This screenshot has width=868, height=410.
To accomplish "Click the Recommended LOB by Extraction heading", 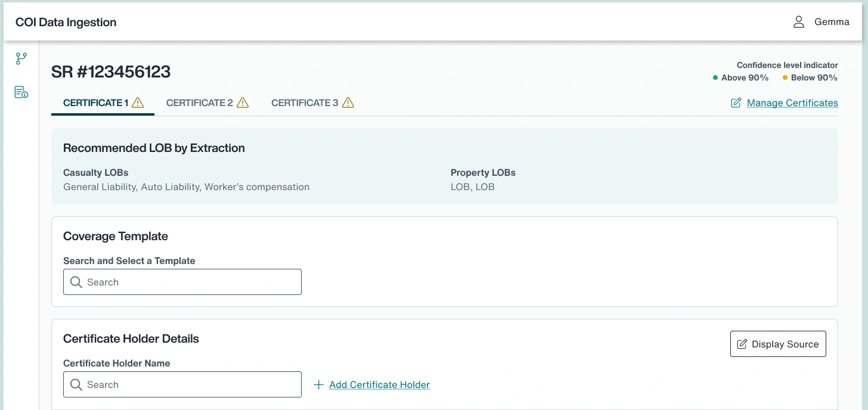I will (x=154, y=148).
